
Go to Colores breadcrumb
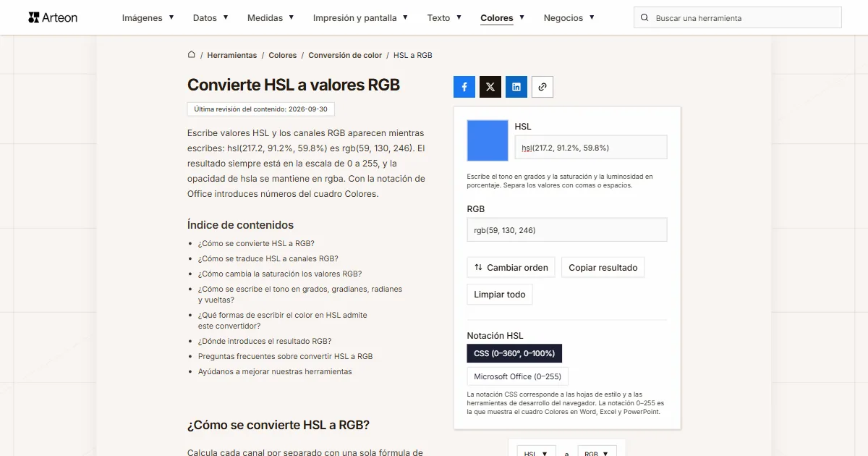click(x=283, y=55)
